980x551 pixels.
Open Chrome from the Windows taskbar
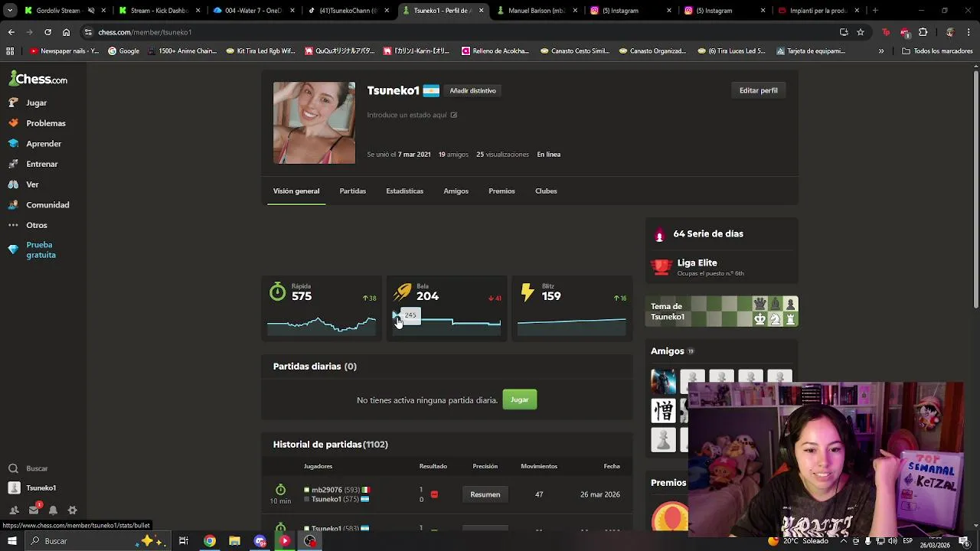tap(209, 541)
